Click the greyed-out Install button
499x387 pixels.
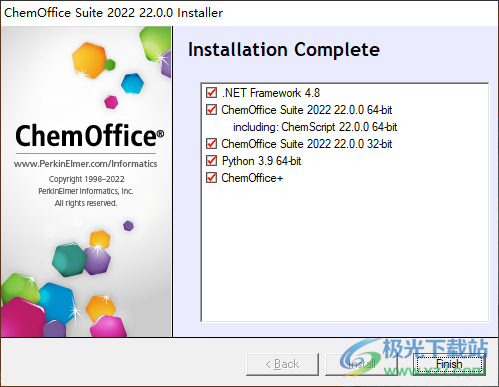[x=361, y=364]
